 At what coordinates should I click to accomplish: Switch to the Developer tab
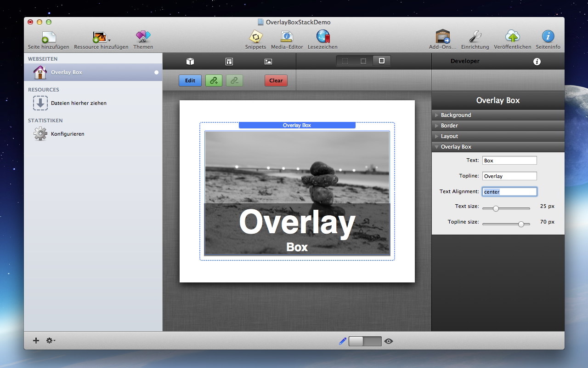pyautogui.click(x=465, y=61)
